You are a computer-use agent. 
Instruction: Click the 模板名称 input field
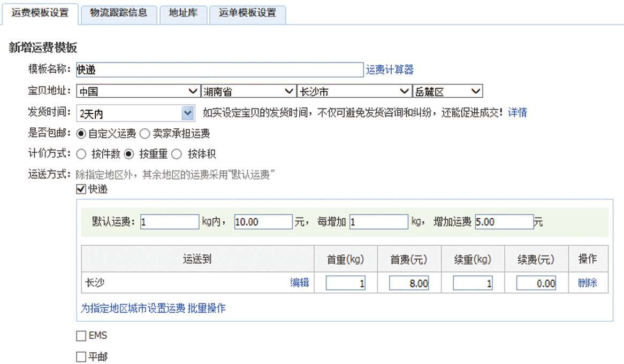tap(219, 69)
